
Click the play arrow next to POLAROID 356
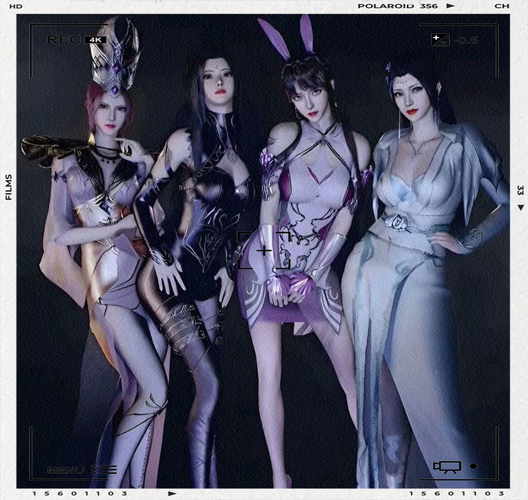pos(450,6)
